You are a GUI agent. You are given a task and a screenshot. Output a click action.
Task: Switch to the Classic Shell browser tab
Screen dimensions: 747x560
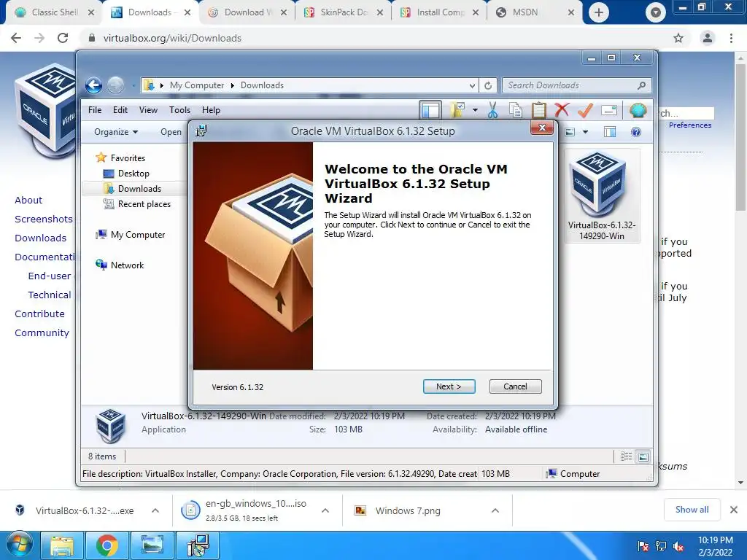(54, 12)
